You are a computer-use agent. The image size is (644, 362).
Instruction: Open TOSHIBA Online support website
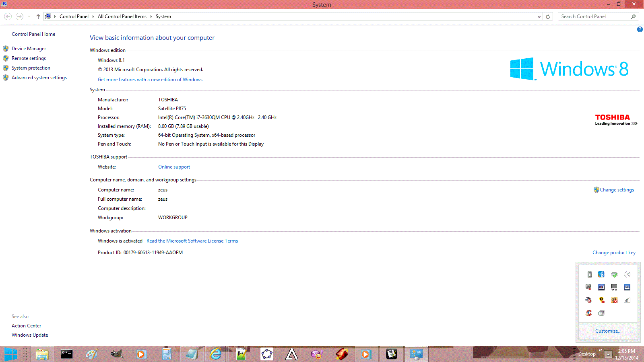[x=174, y=167]
